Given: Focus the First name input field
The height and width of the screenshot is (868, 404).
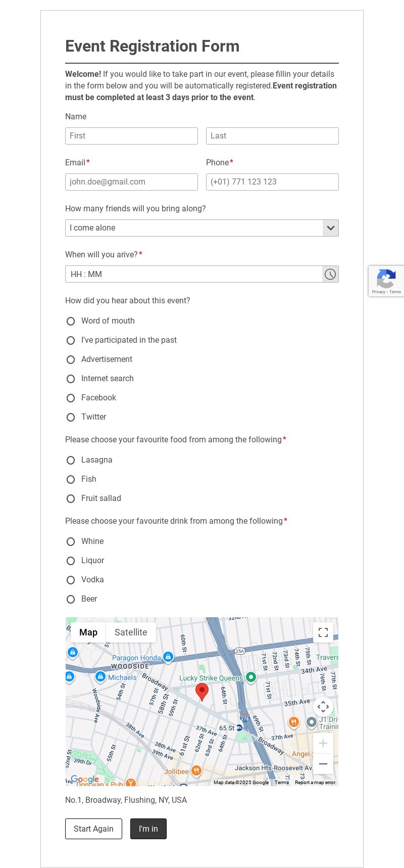Looking at the screenshot, I should coord(131,136).
